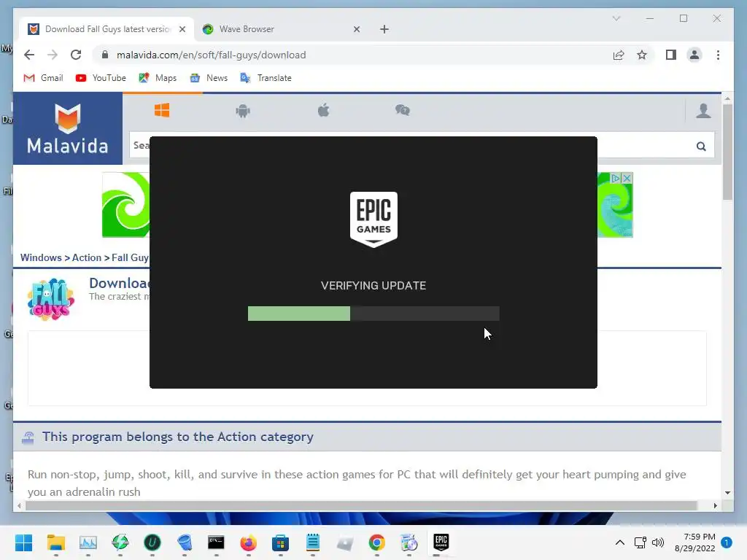Reload the Malavida page
Viewport: 747px width, 560px height.
(x=76, y=55)
